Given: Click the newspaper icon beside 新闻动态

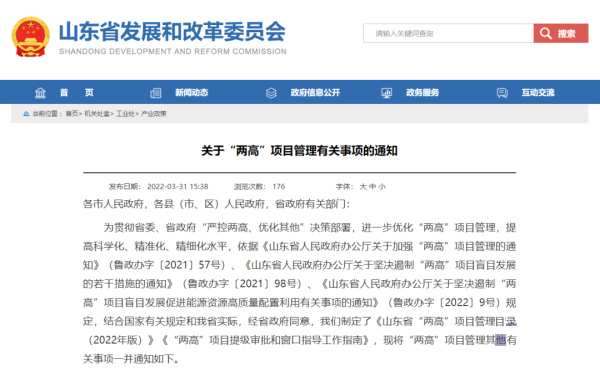Looking at the screenshot, I should click(x=155, y=93).
